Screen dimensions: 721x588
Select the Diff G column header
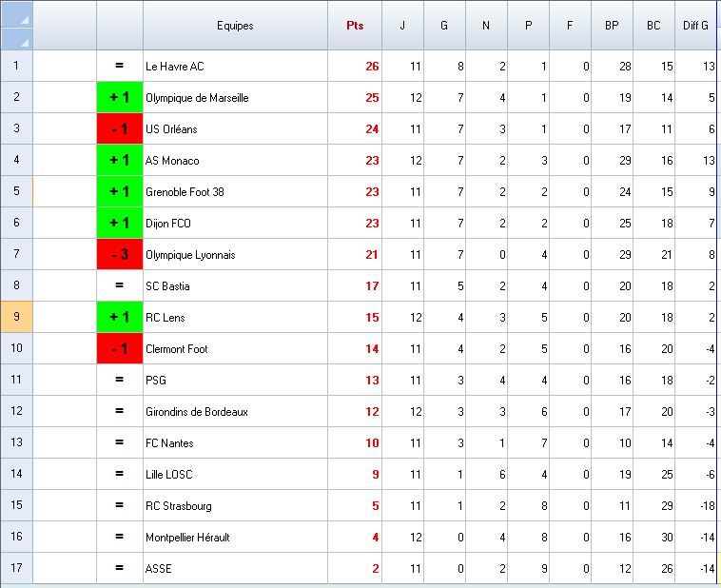click(696, 26)
